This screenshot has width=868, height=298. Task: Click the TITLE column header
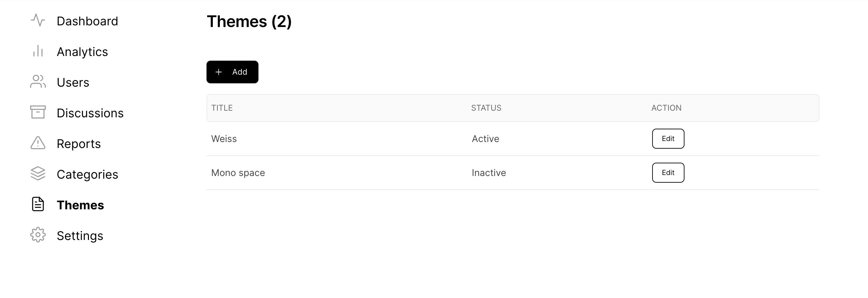[x=222, y=108]
